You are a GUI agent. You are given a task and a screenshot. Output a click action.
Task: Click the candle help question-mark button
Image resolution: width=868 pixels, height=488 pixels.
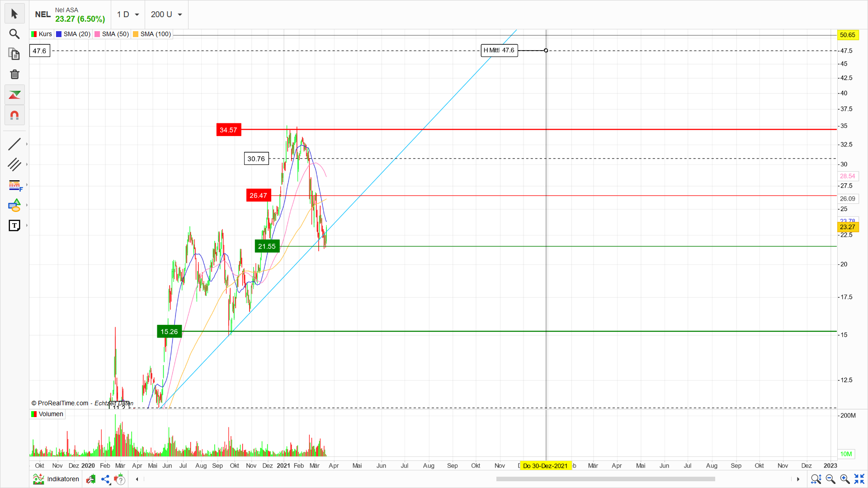click(120, 479)
